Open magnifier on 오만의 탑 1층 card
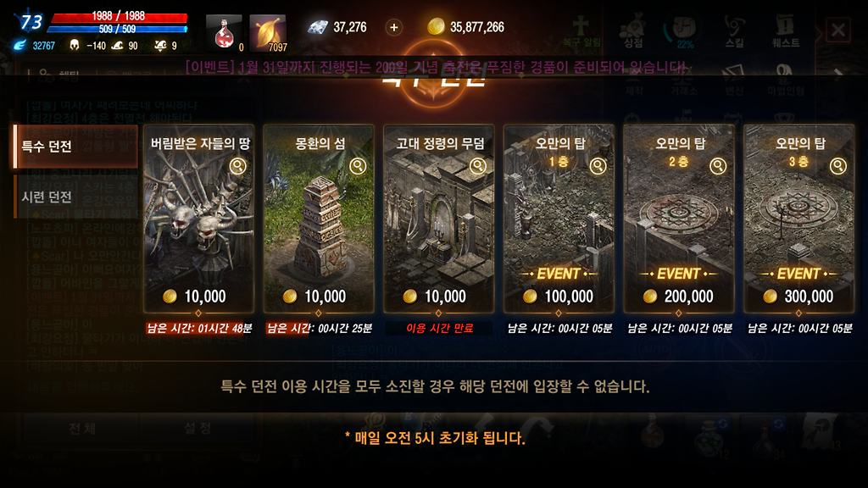 coord(598,166)
